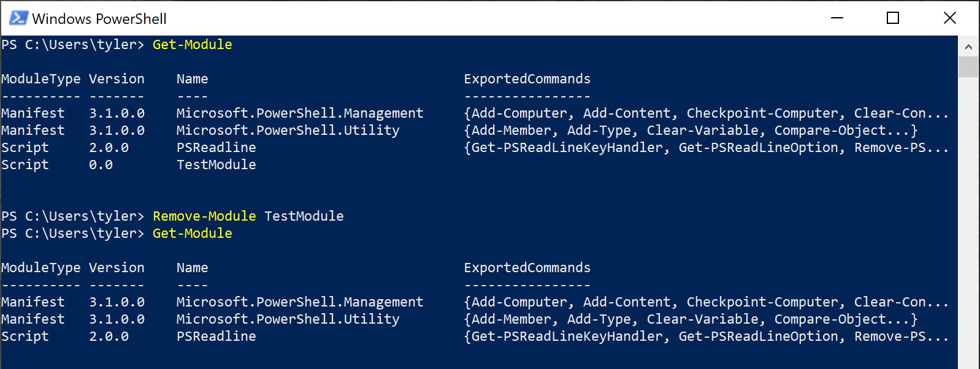Click the ExportedCommands column header

(527, 78)
